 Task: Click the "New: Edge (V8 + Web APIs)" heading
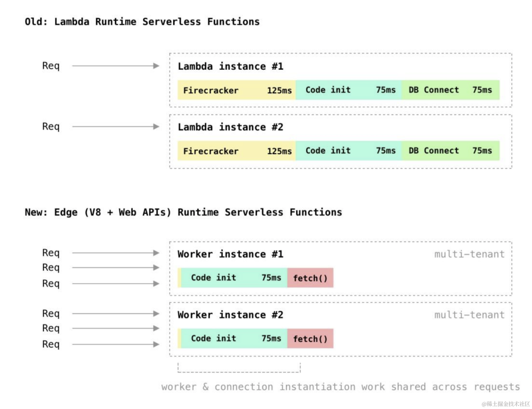183,212
